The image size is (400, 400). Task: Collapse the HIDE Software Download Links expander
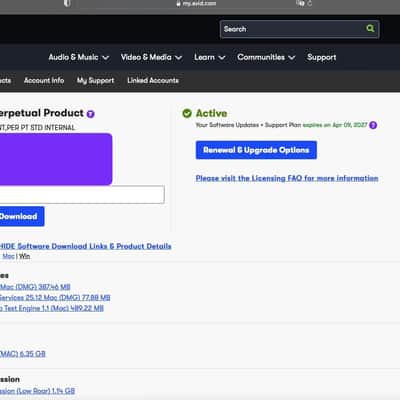tap(85, 246)
